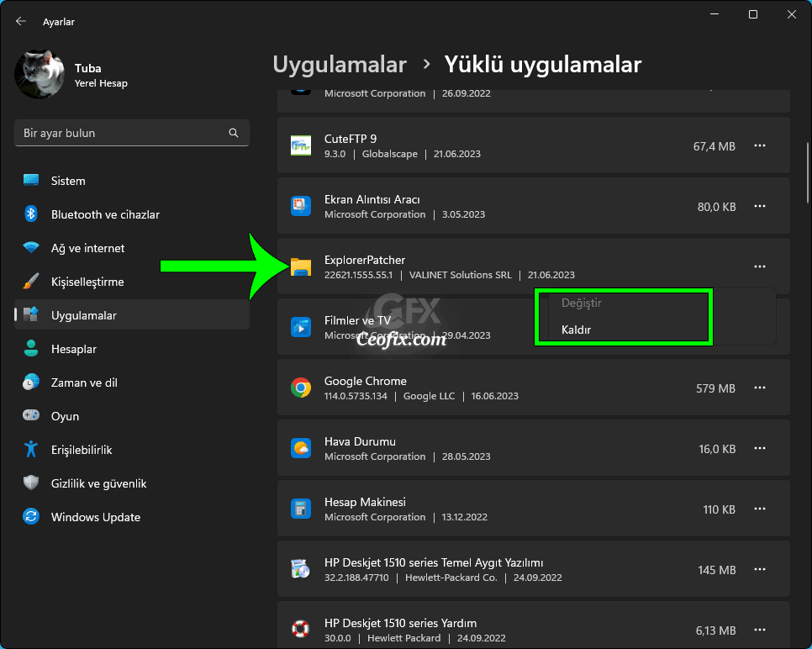Click the back arrow button

click(x=20, y=21)
